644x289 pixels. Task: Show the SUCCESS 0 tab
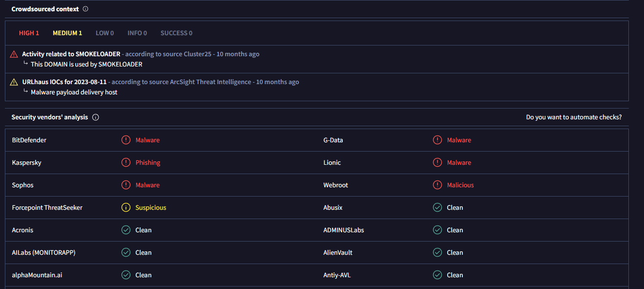click(x=176, y=33)
